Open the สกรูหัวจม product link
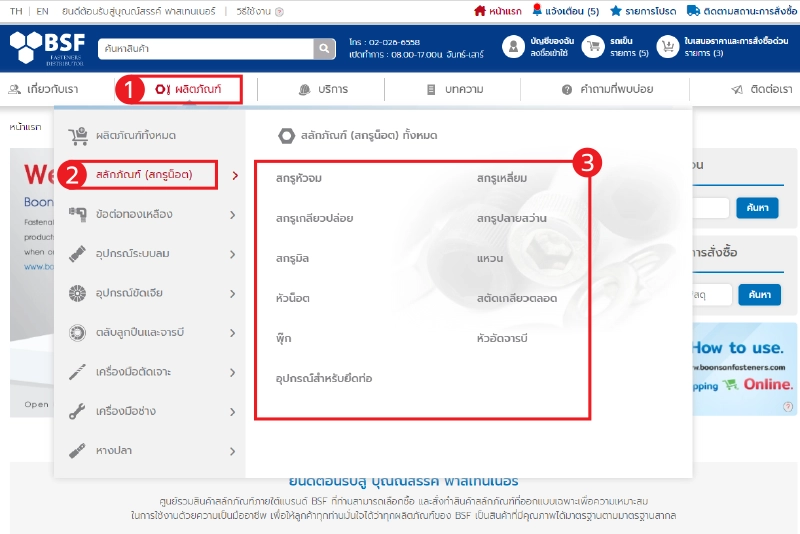The height and width of the screenshot is (534, 800). tap(299, 178)
